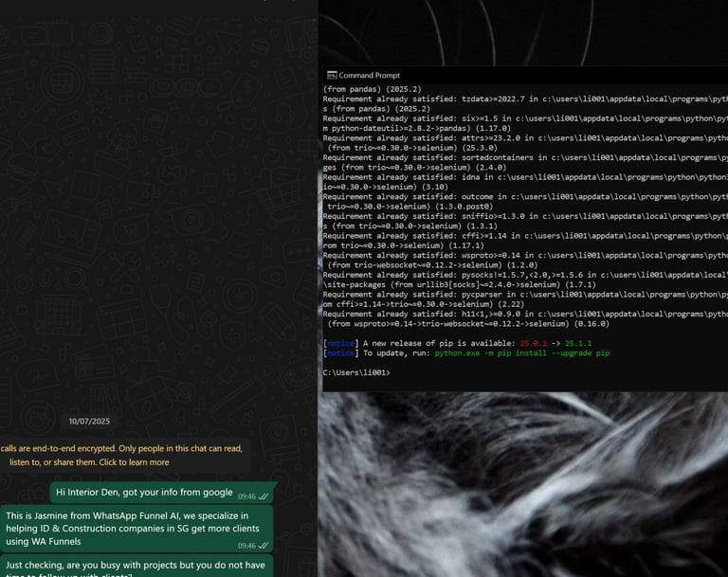Click the 'tzdata>=2022.7' requirement line
The height and width of the screenshot is (577, 728).
pos(525,99)
